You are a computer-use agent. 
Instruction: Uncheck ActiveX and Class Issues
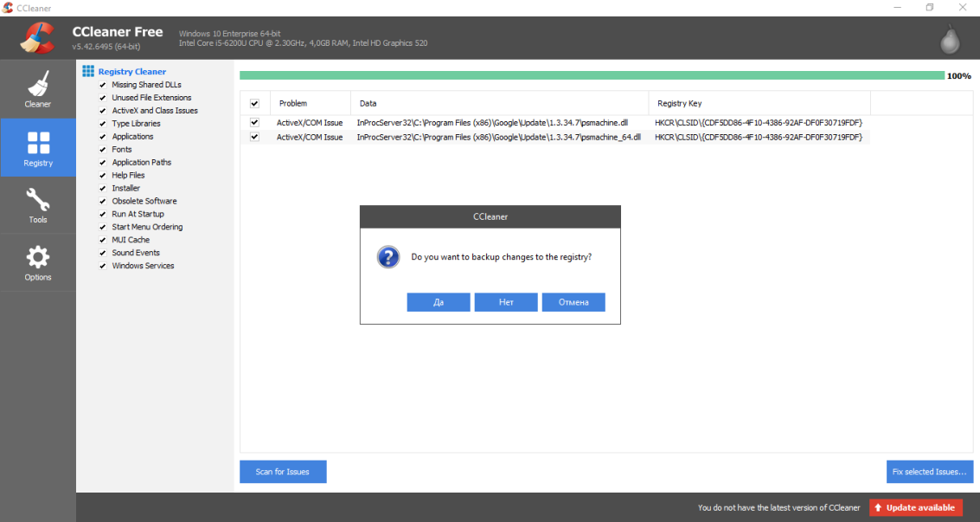(x=103, y=111)
